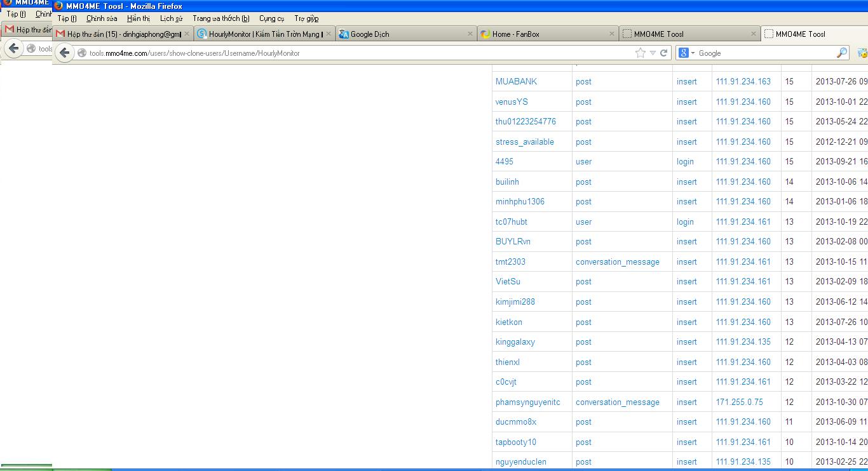Open VietSu user link
The image size is (868, 471).
click(508, 281)
